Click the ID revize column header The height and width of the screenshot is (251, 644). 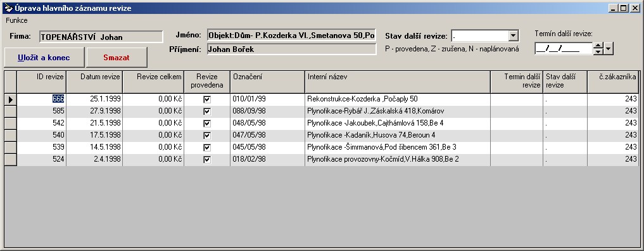pyautogui.click(x=42, y=82)
